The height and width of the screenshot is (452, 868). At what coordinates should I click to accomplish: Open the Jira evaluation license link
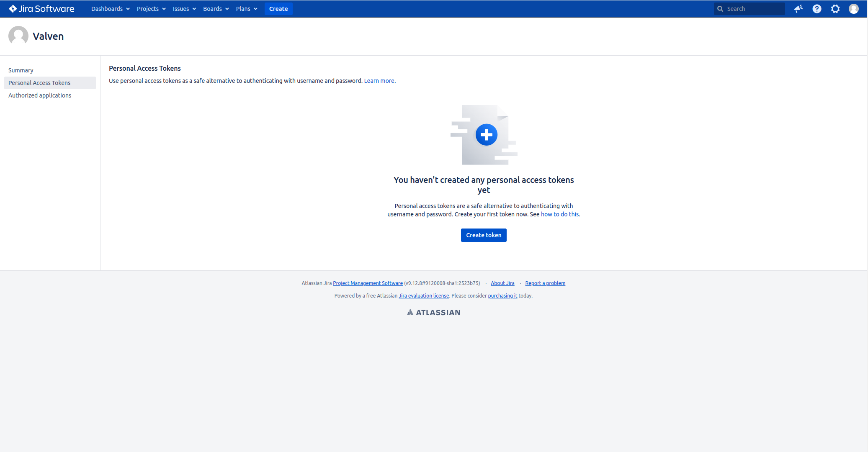(424, 296)
